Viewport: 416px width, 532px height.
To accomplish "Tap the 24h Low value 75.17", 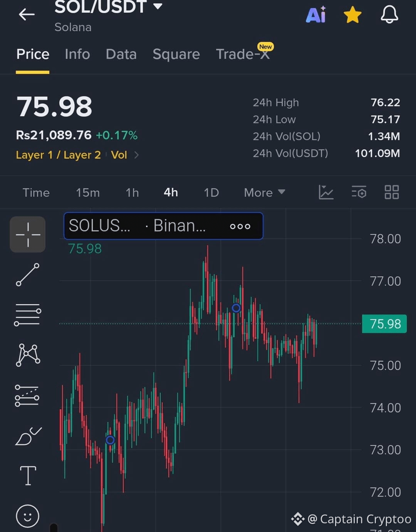I will 385,119.
